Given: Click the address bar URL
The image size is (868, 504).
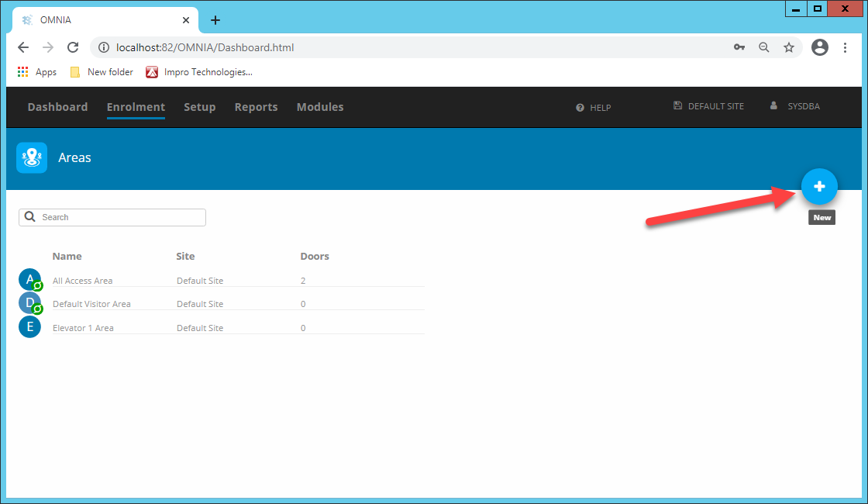Looking at the screenshot, I should click(205, 47).
